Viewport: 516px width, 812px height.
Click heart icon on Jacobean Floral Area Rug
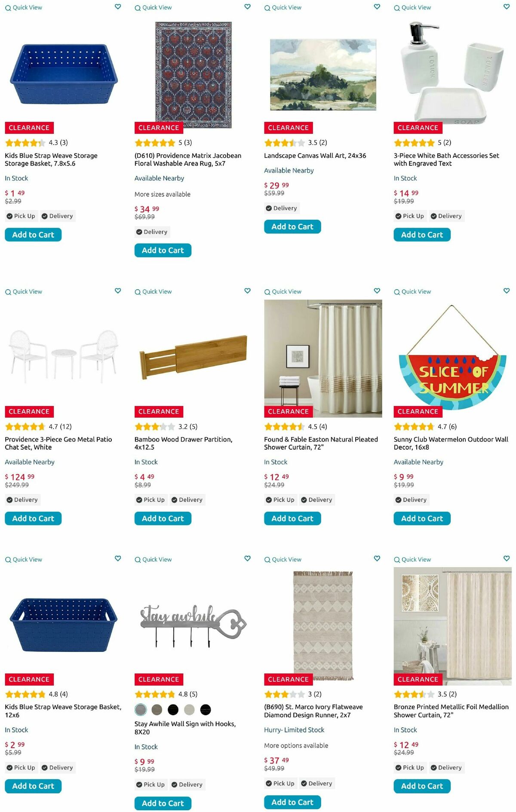[x=247, y=7]
